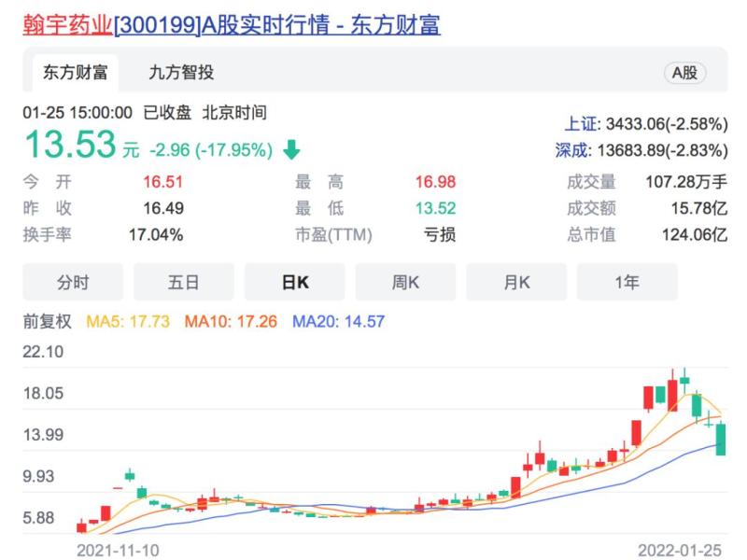Click the 13.99 y-axis label
The width and height of the screenshot is (747, 560).
point(43,435)
